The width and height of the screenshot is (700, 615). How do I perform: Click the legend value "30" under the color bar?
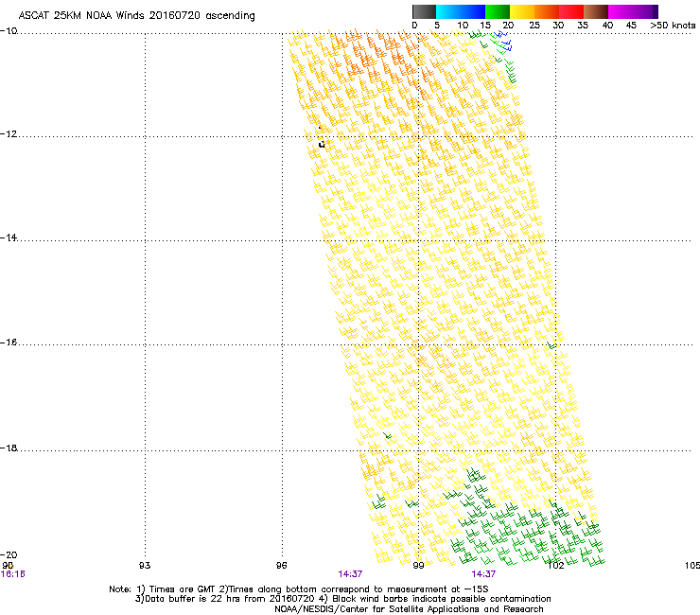pyautogui.click(x=558, y=26)
